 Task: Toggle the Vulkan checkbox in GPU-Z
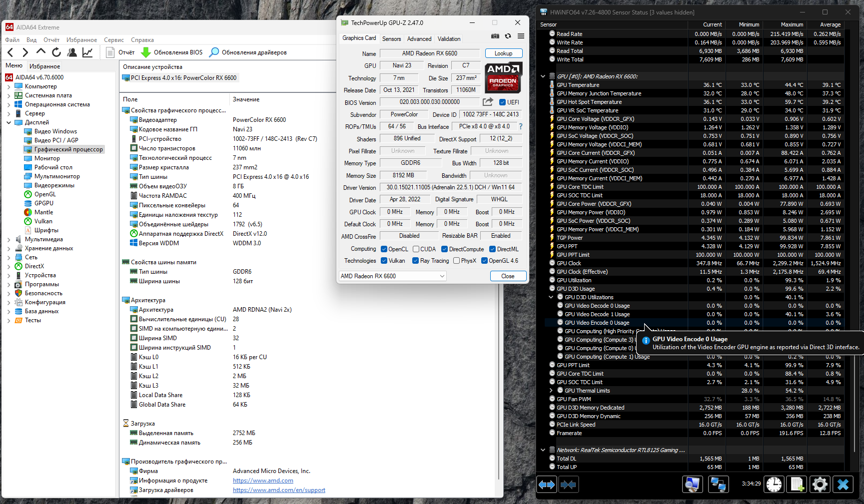tap(384, 261)
